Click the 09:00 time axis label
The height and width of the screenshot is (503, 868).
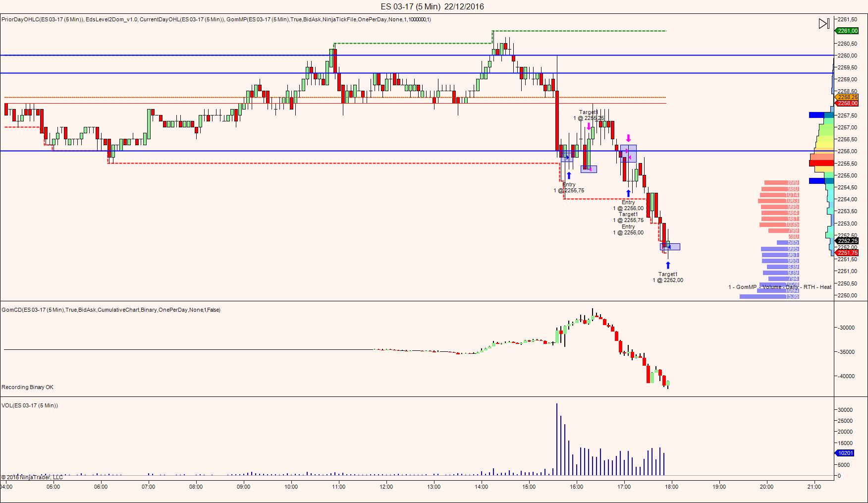click(244, 487)
